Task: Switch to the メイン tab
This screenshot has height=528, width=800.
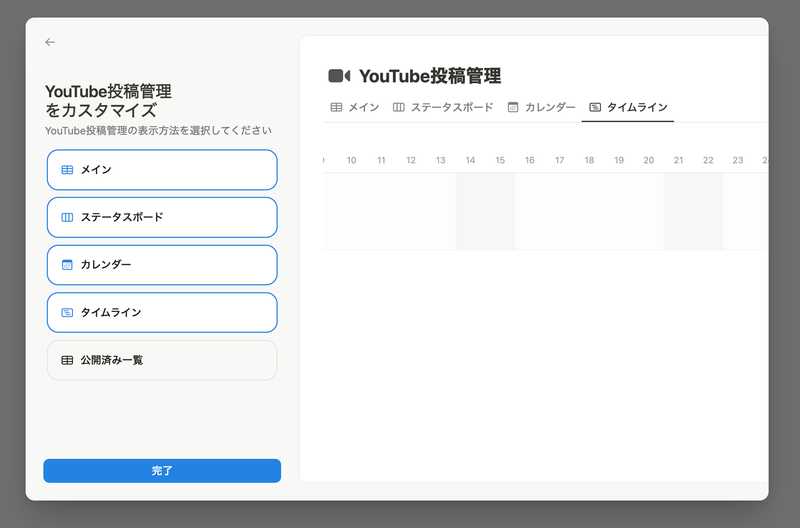Action: pyautogui.click(x=355, y=107)
